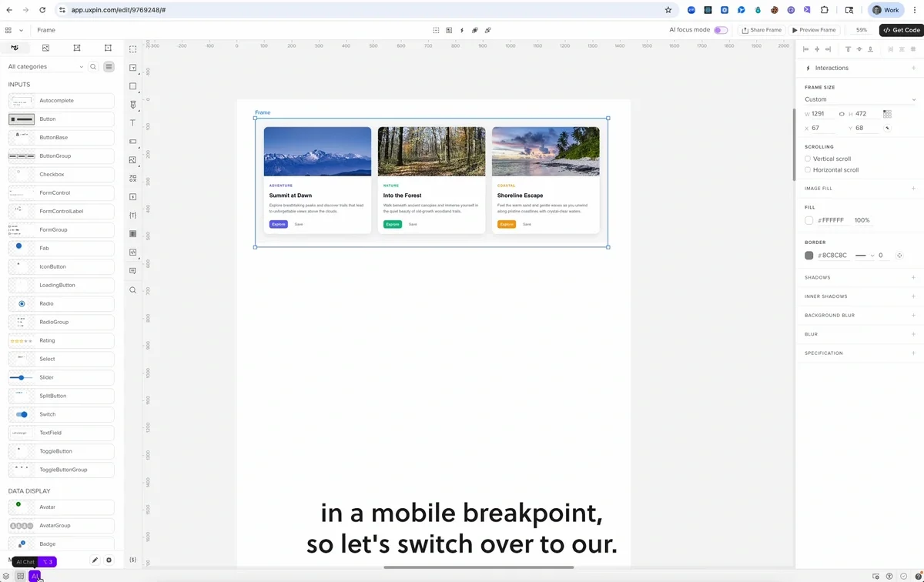The height and width of the screenshot is (582, 924).
Task: Click the 59% zoom level button
Action: (861, 30)
